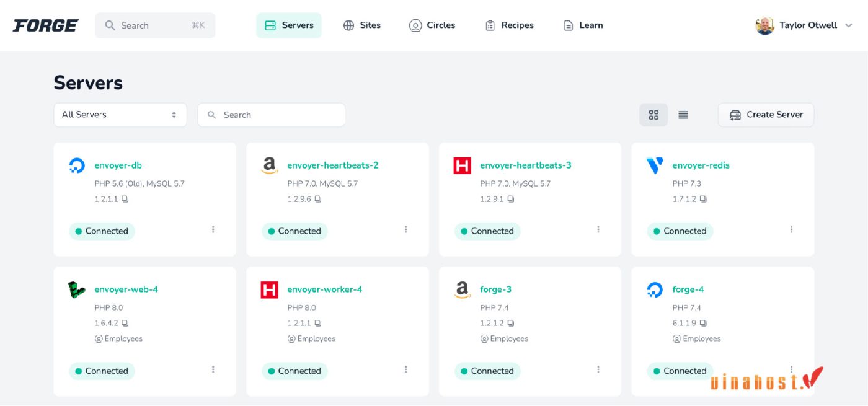Click the Create Server button

(766, 115)
